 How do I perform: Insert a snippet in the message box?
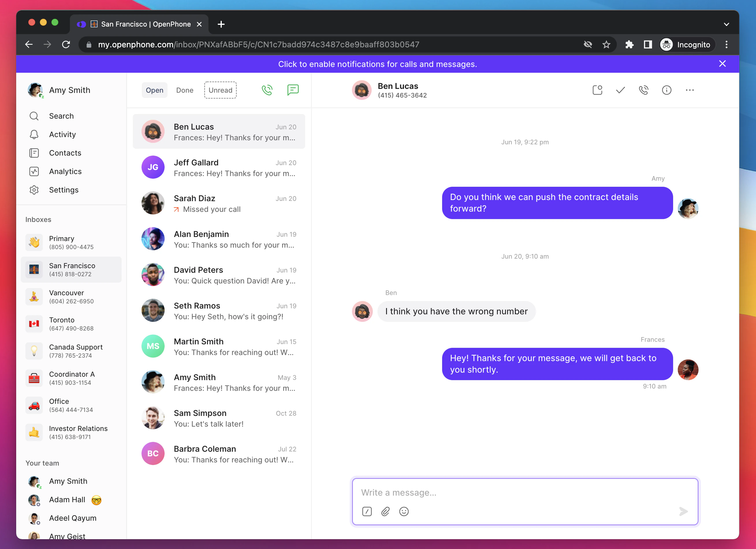(x=367, y=512)
